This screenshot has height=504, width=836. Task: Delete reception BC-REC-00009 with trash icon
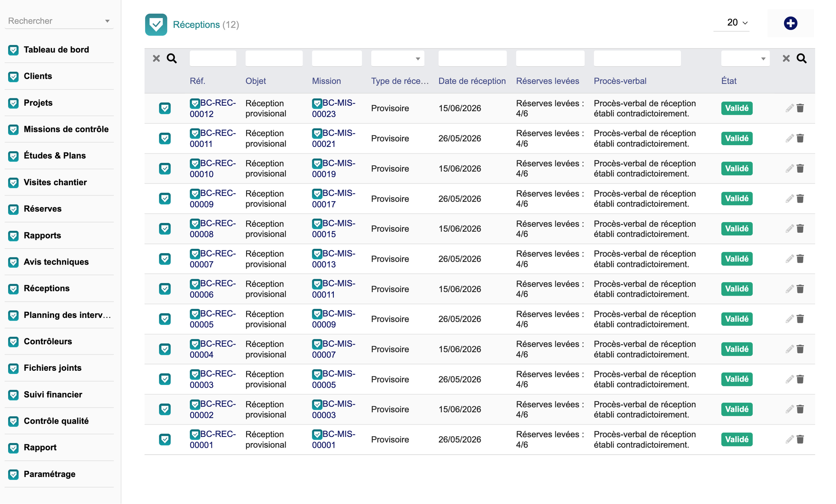coord(800,199)
